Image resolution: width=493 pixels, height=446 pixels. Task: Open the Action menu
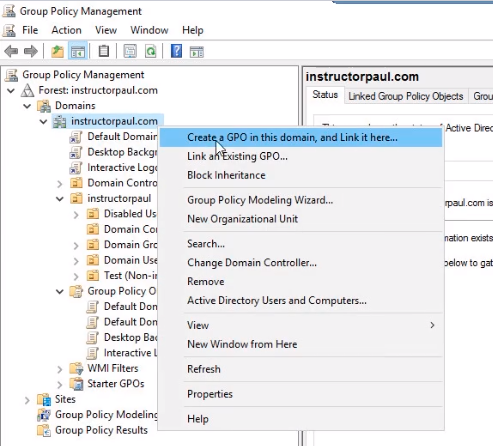pos(66,30)
